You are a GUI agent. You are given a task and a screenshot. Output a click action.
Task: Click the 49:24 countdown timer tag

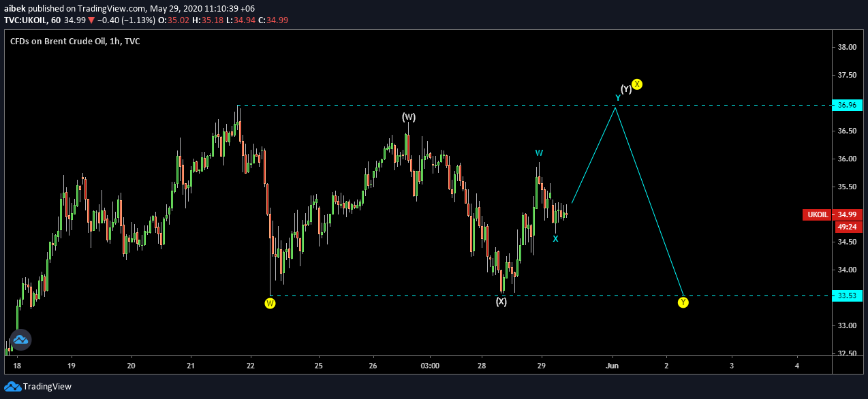click(x=848, y=227)
